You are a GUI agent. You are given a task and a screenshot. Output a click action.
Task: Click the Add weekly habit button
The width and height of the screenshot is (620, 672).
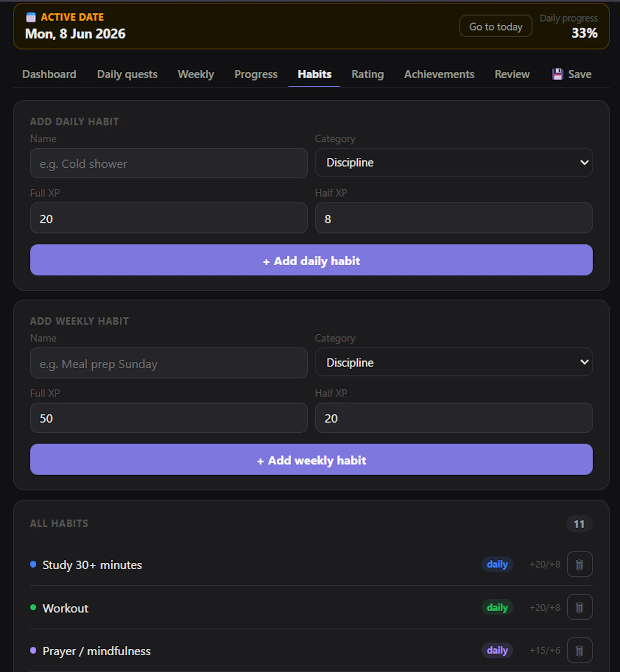pyautogui.click(x=311, y=459)
